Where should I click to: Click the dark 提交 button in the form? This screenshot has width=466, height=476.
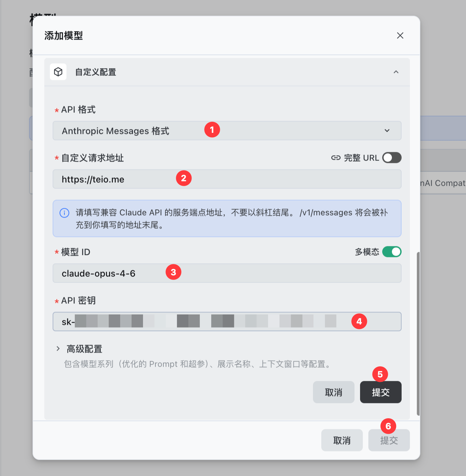pos(380,392)
